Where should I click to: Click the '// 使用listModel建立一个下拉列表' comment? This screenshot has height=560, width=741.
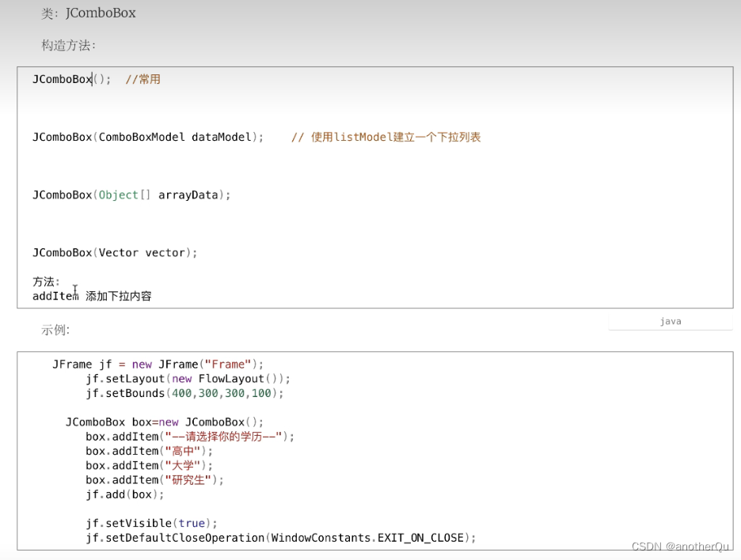pos(386,137)
